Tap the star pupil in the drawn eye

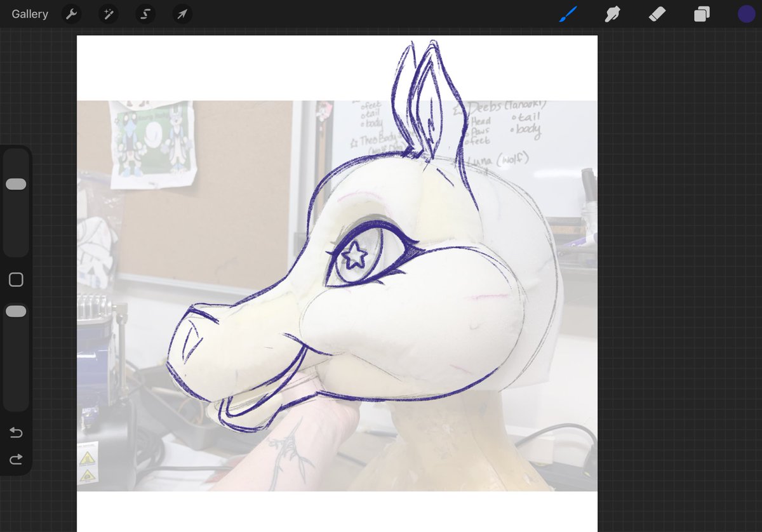(354, 256)
